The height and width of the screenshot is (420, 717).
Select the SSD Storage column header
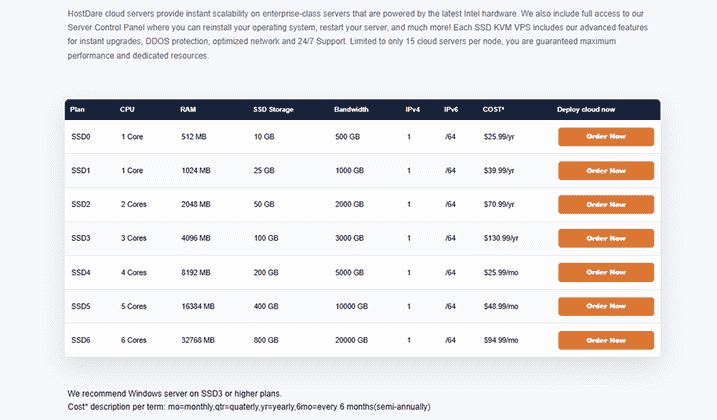[273, 109]
